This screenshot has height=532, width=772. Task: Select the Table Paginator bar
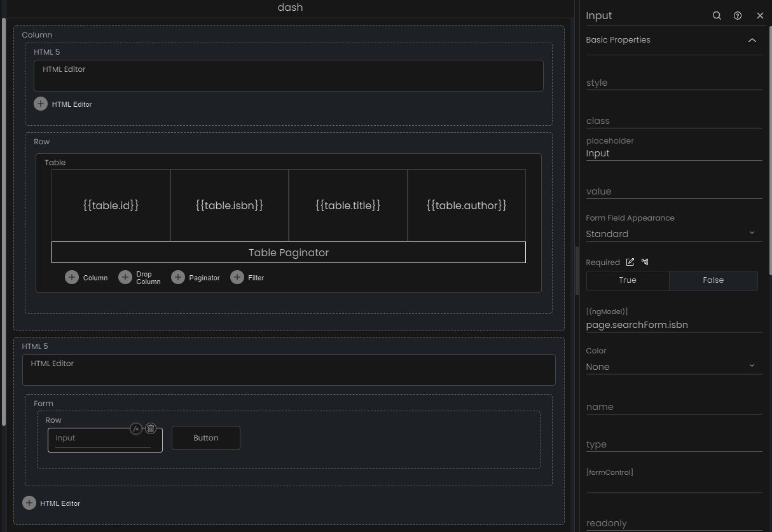pyautogui.click(x=289, y=252)
